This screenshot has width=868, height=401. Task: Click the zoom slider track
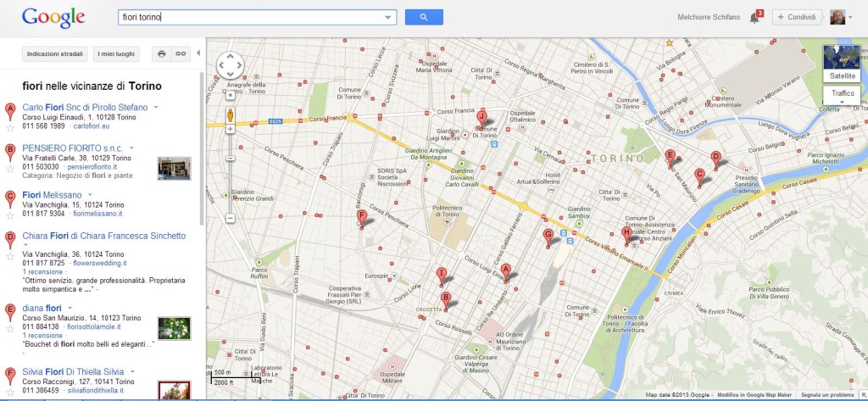tap(230, 174)
